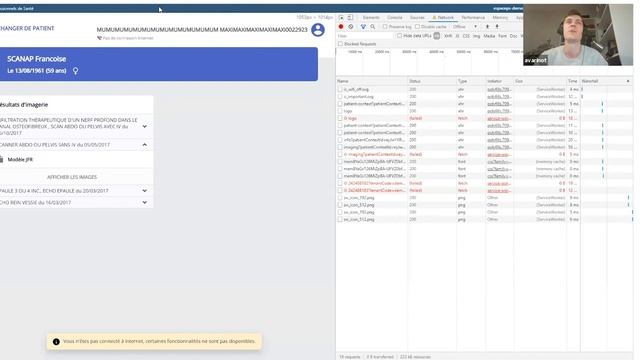Filter requests by Doc type

click(x=513, y=36)
